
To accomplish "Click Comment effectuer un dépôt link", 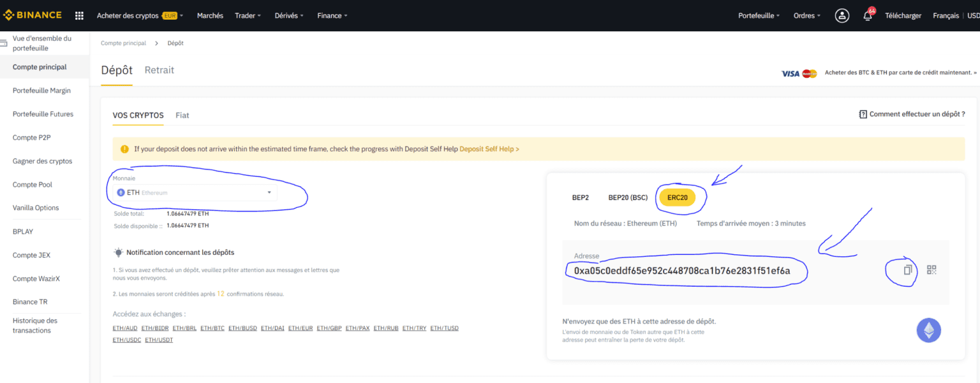I will tap(917, 114).
